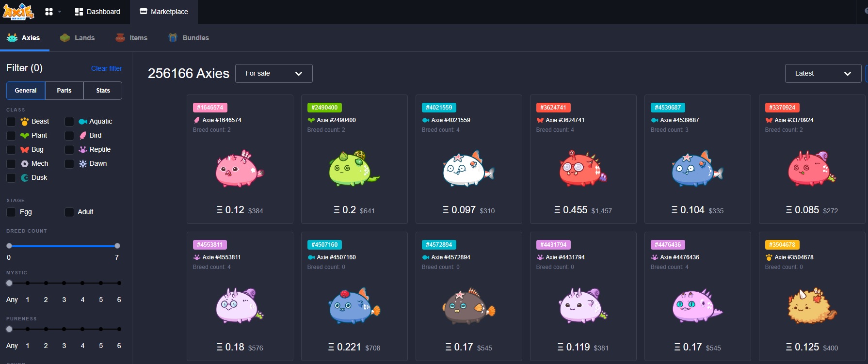Click the Dusk moon class icon

25,178
